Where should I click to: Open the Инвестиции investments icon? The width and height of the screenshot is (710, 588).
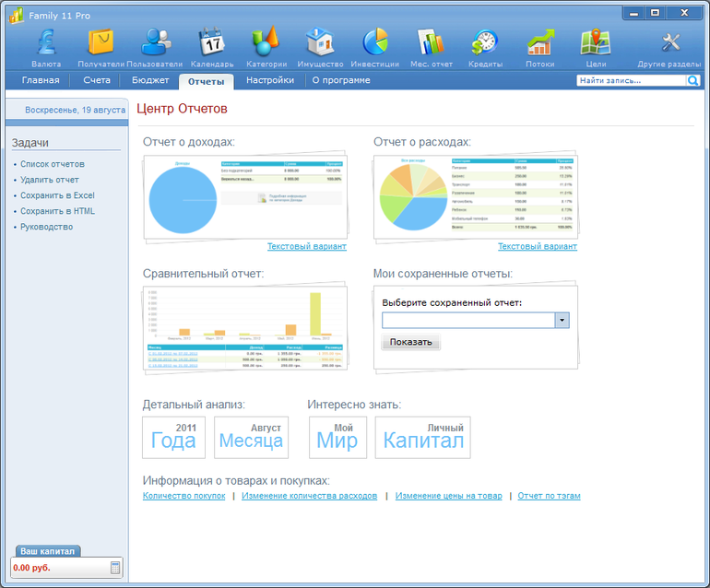point(374,43)
